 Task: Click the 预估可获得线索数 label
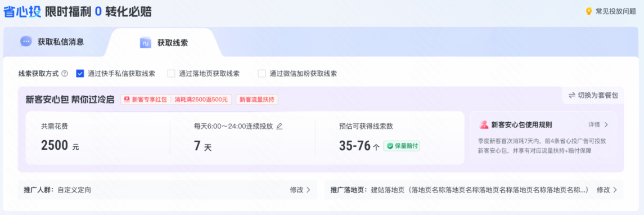[366, 126]
